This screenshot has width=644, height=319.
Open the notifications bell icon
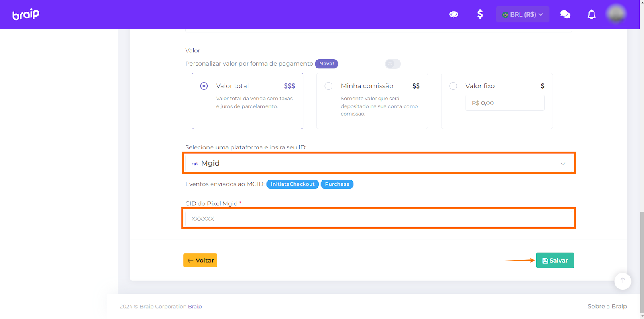[591, 14]
